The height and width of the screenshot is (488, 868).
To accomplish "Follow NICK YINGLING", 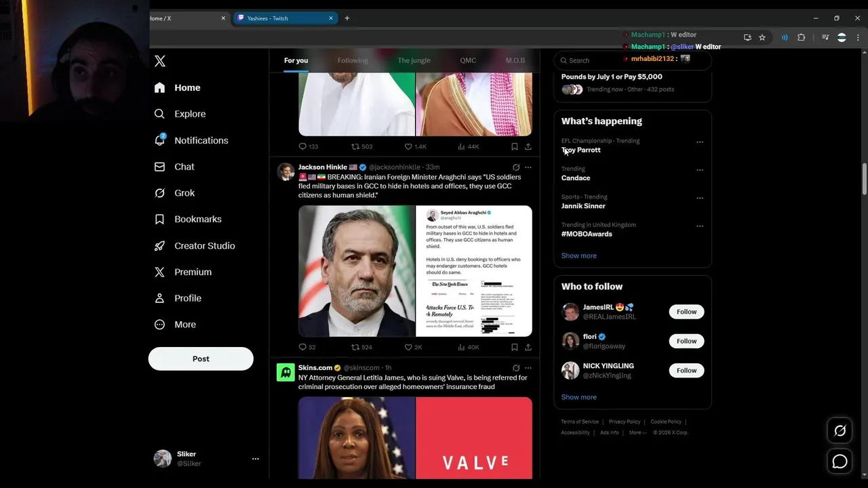I will pyautogui.click(x=686, y=370).
